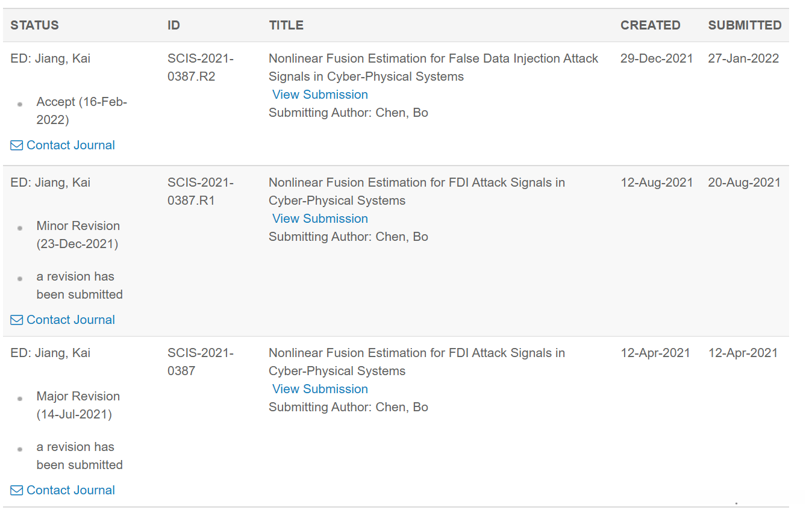Select manuscript ID SCIS-2021-0387.R1
The height and width of the screenshot is (510, 812).
[200, 191]
